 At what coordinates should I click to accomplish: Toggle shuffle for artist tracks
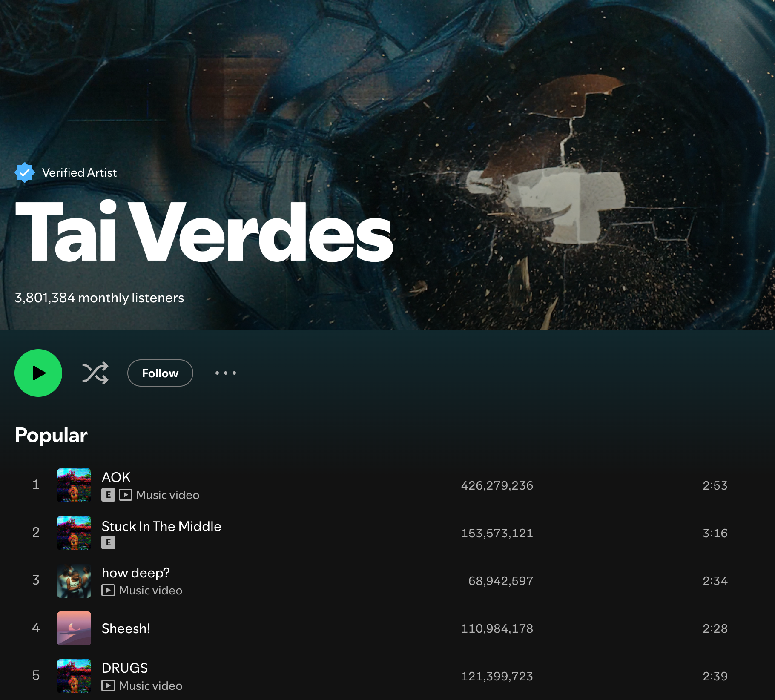pyautogui.click(x=95, y=373)
